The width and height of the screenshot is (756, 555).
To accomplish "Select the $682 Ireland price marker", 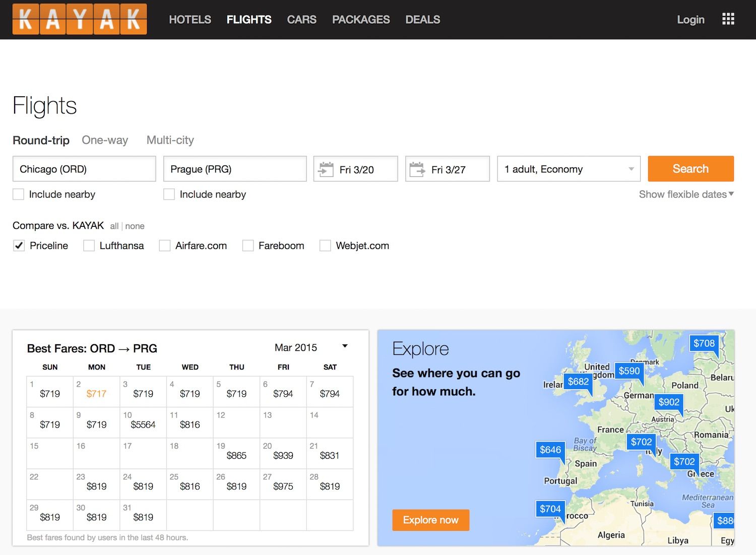I will (x=578, y=382).
